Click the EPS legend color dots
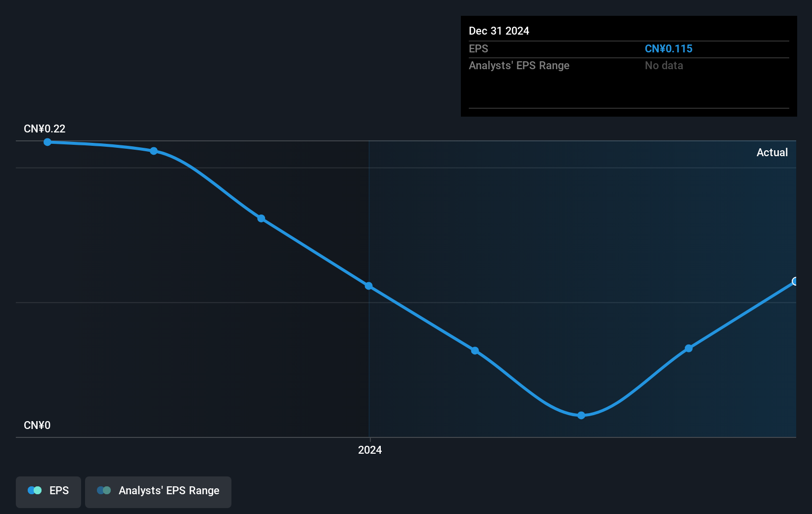The height and width of the screenshot is (514, 812). point(35,490)
